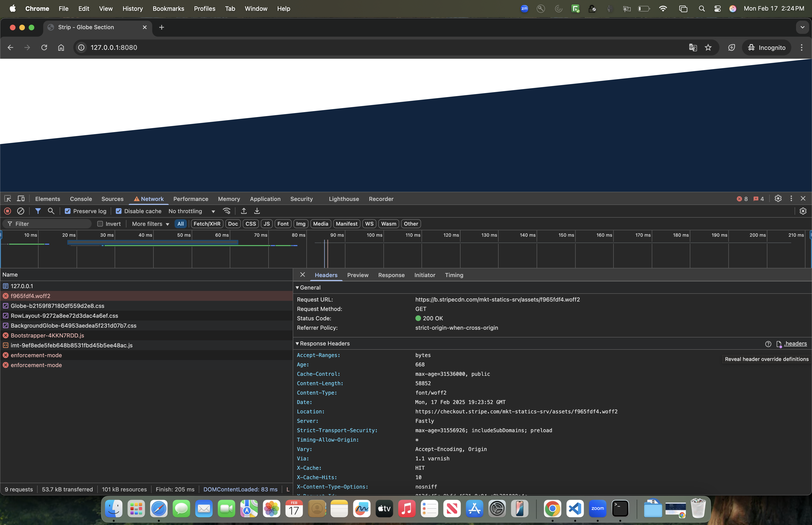Toggle the network filter funnel icon
This screenshot has height=525, width=812.
(x=38, y=211)
